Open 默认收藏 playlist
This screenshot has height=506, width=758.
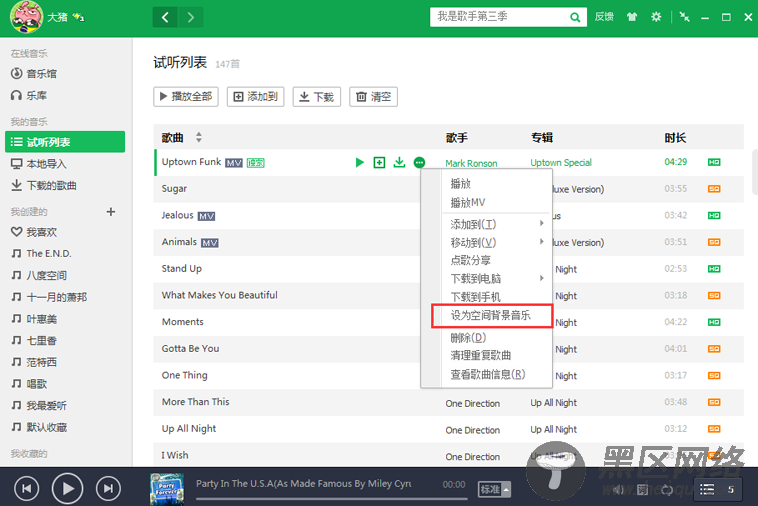click(x=39, y=427)
